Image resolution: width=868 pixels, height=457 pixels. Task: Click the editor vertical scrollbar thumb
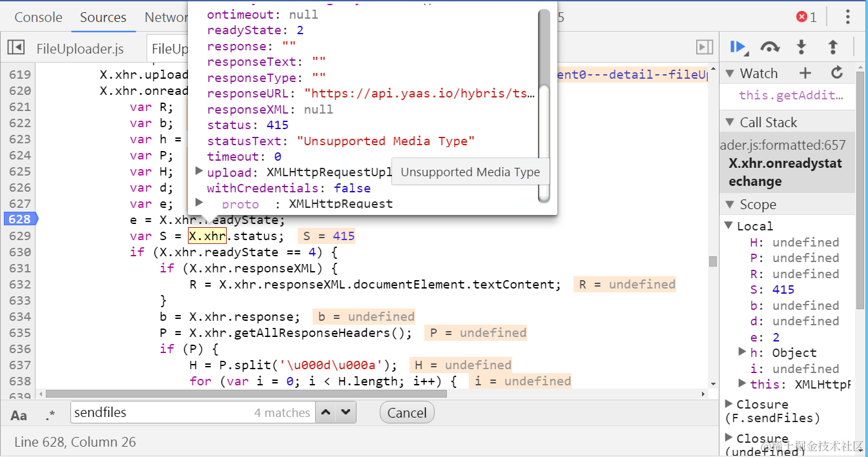(712, 261)
